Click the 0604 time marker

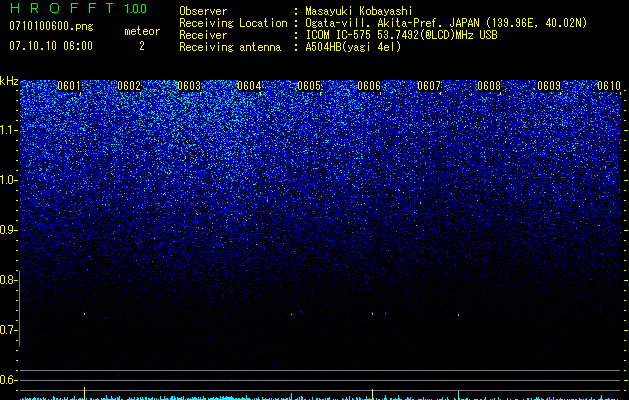(x=249, y=86)
